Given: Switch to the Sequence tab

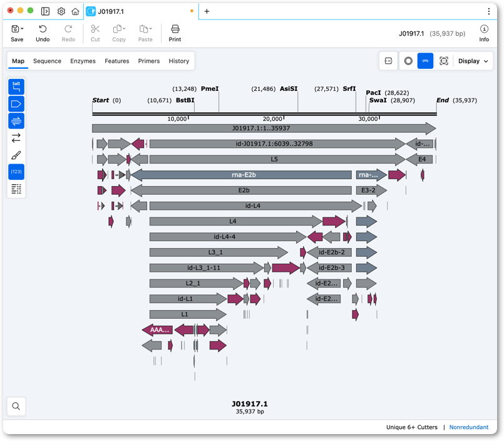Looking at the screenshot, I should [x=47, y=61].
